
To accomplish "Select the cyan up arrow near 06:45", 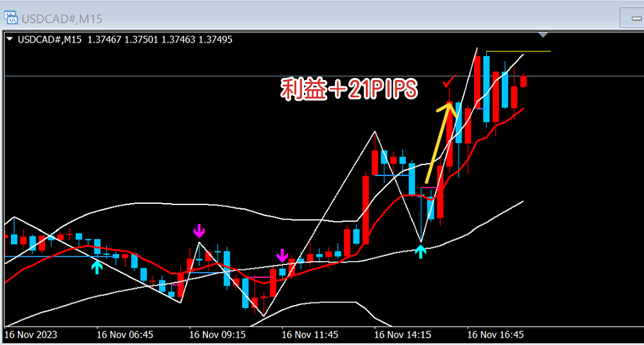I will [x=97, y=267].
